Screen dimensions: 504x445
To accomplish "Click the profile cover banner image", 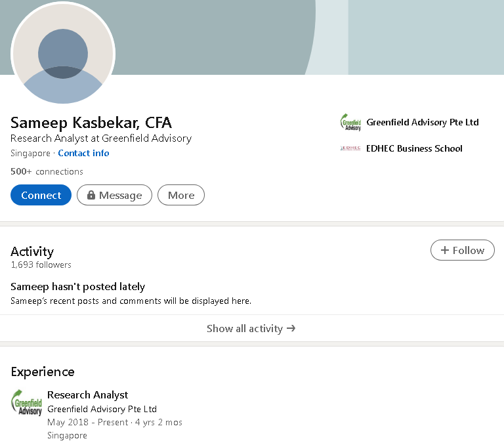I will (x=295, y=36).
